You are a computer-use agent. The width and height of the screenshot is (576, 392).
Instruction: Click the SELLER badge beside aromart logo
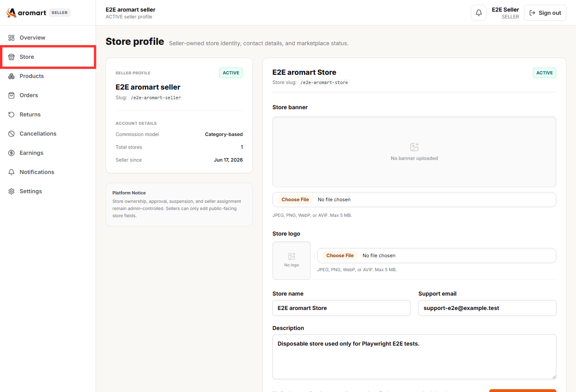[x=60, y=13]
